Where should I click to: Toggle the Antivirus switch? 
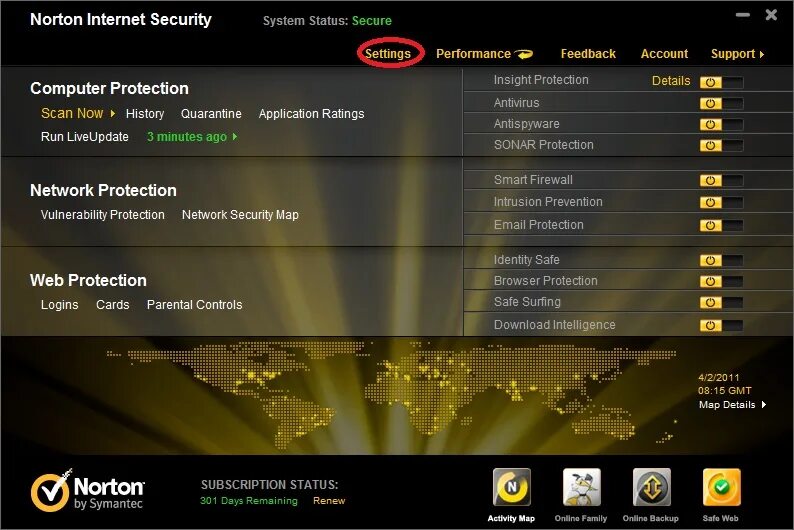tap(721, 104)
